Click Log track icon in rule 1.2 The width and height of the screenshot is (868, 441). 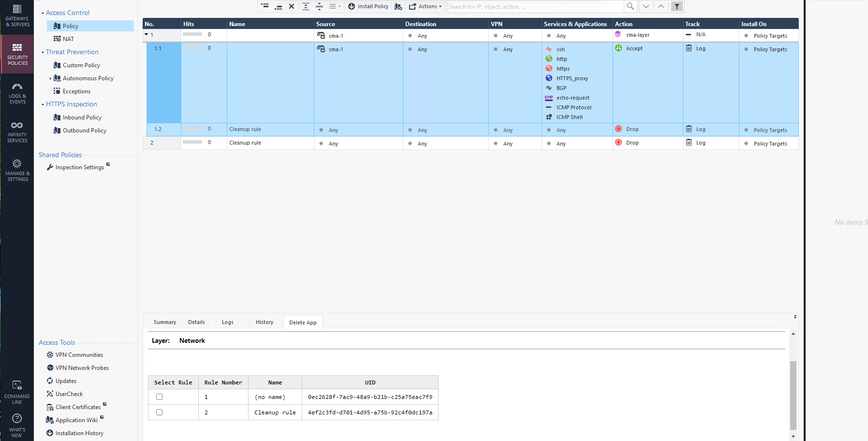(x=689, y=129)
